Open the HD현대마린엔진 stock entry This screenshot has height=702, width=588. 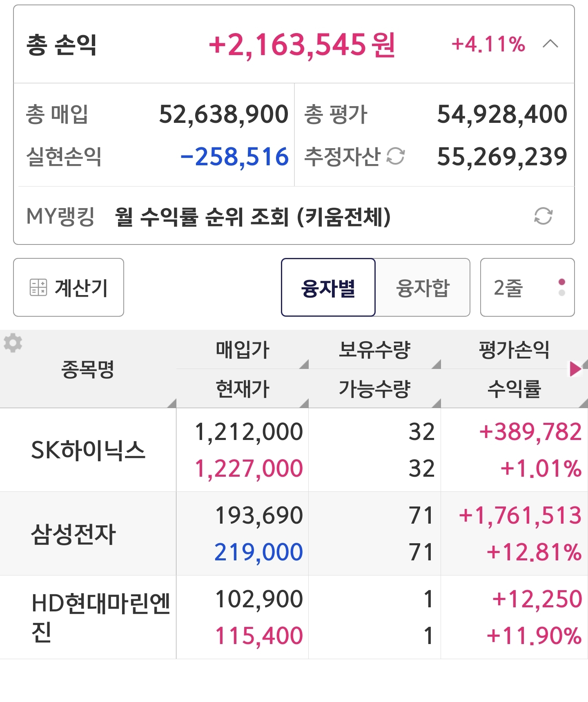(100, 617)
